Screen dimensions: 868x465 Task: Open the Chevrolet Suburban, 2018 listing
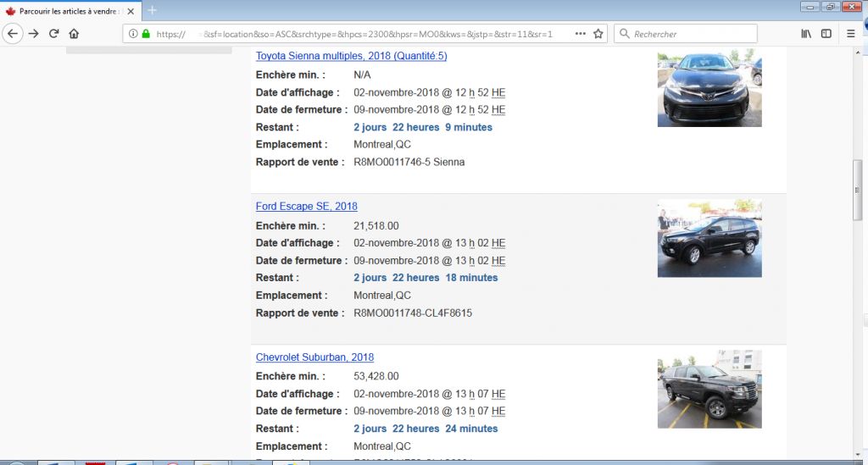pyautogui.click(x=314, y=357)
